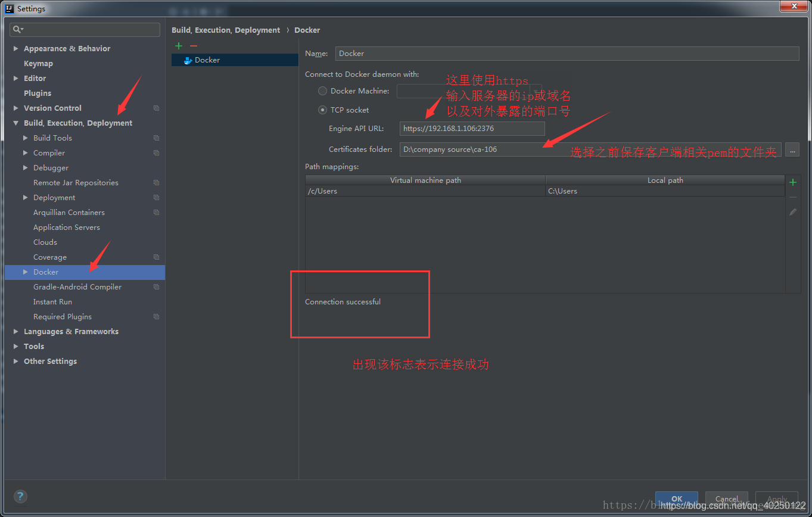Open the help question mark button
This screenshot has width=812, height=517.
20,496
